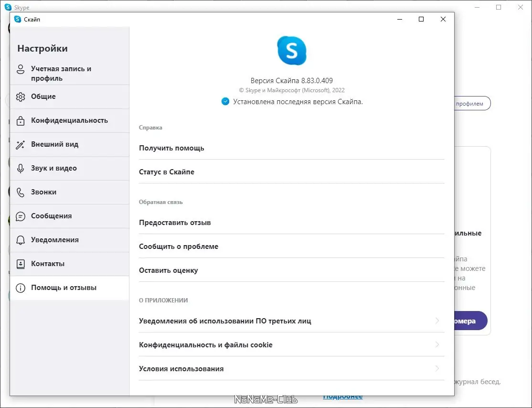This screenshot has width=532, height=408.
Task: Open Получить помощь
Action: [x=291, y=148]
